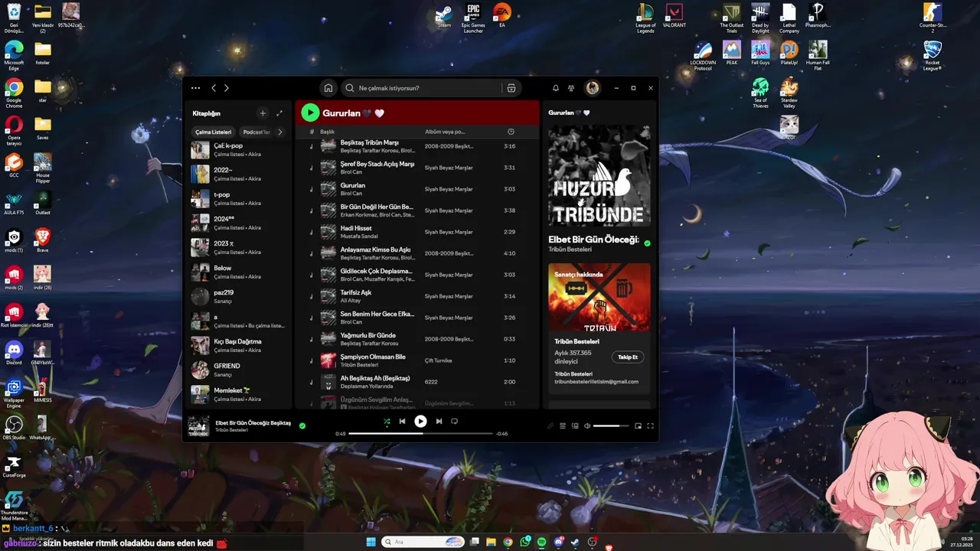Open the mini player icon

coord(638,425)
